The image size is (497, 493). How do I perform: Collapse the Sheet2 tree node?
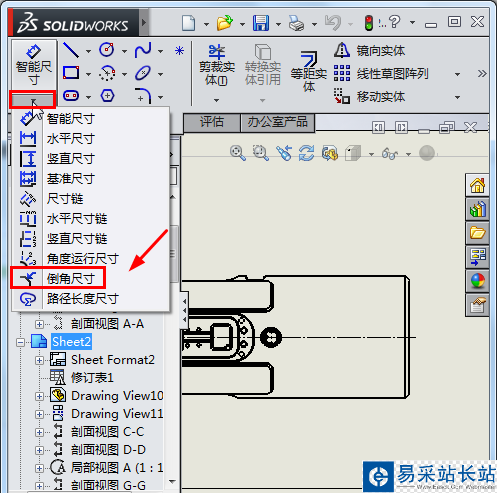(x=21, y=342)
